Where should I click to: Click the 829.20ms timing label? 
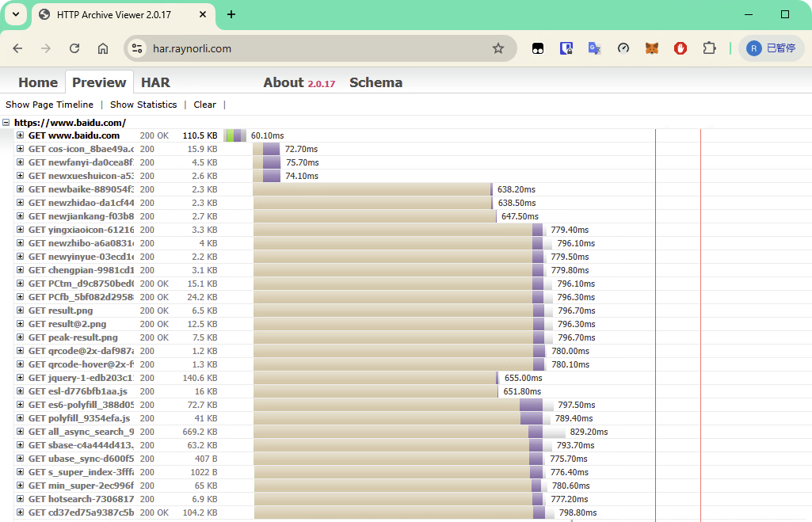[589, 432]
